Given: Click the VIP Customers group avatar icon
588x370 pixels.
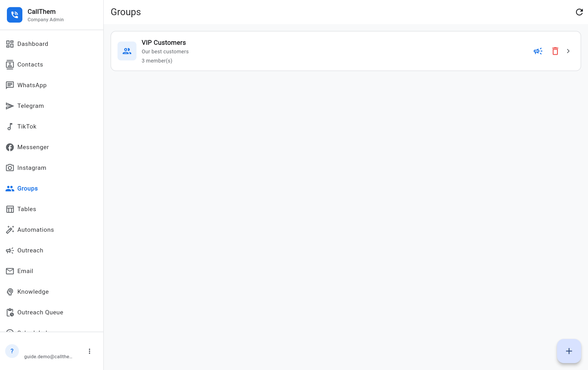Looking at the screenshot, I should [127, 51].
